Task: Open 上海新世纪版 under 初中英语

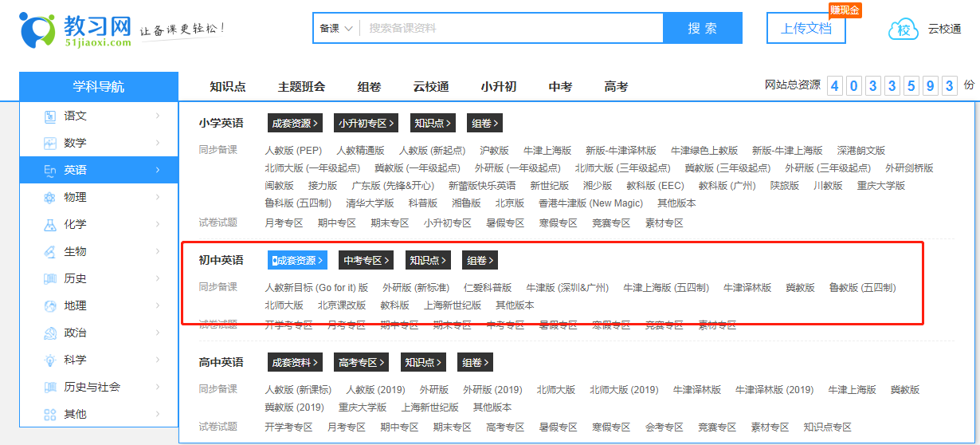Action: pos(453,305)
